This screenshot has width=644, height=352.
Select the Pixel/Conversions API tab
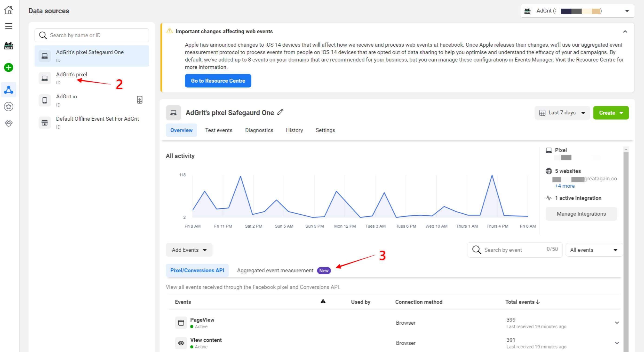(x=197, y=270)
